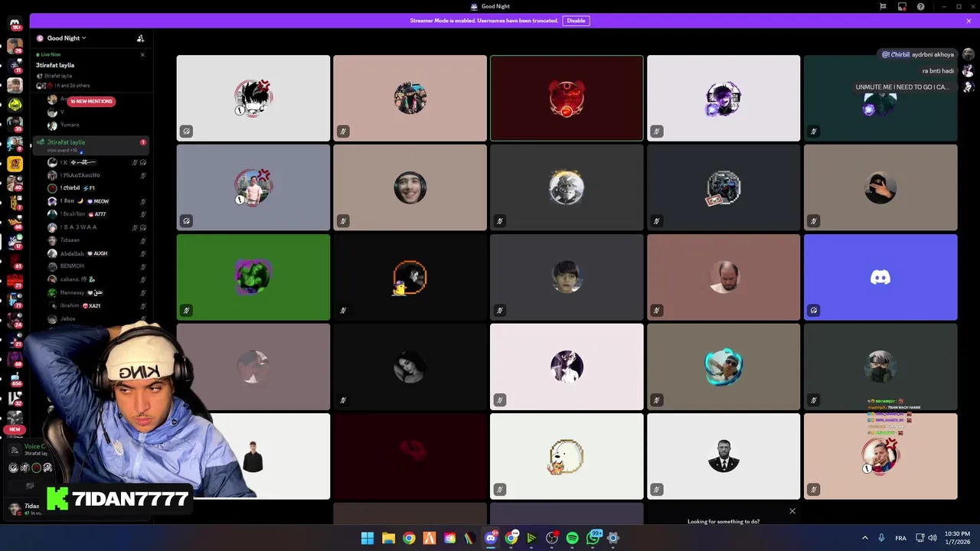The height and width of the screenshot is (551, 980).
Task: Open the green Hulk avatar participant tile
Action: 253,277
